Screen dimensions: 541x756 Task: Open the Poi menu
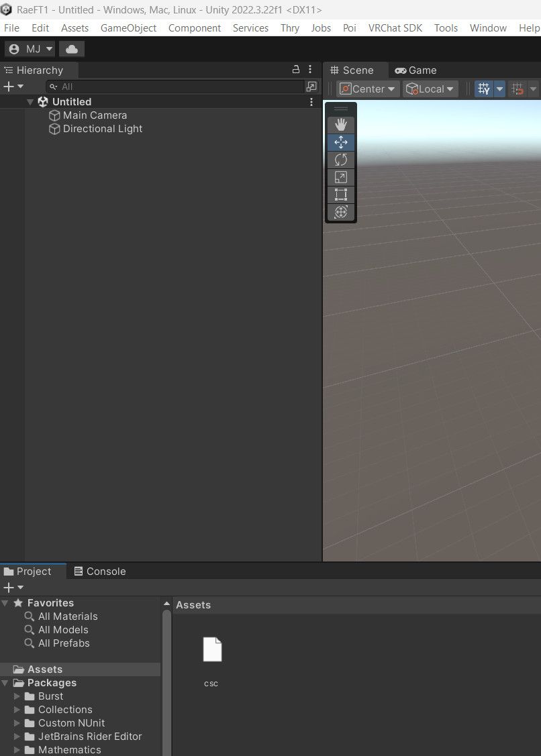coord(350,28)
